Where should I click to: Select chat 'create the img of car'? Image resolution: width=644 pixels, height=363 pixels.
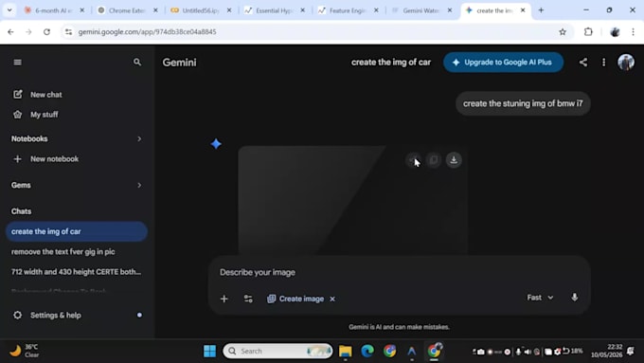point(77,231)
